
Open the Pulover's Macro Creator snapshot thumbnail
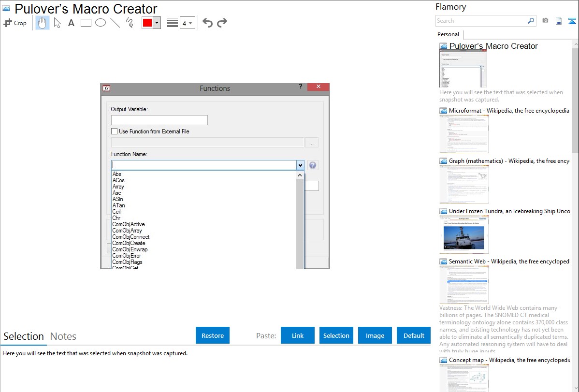463,69
